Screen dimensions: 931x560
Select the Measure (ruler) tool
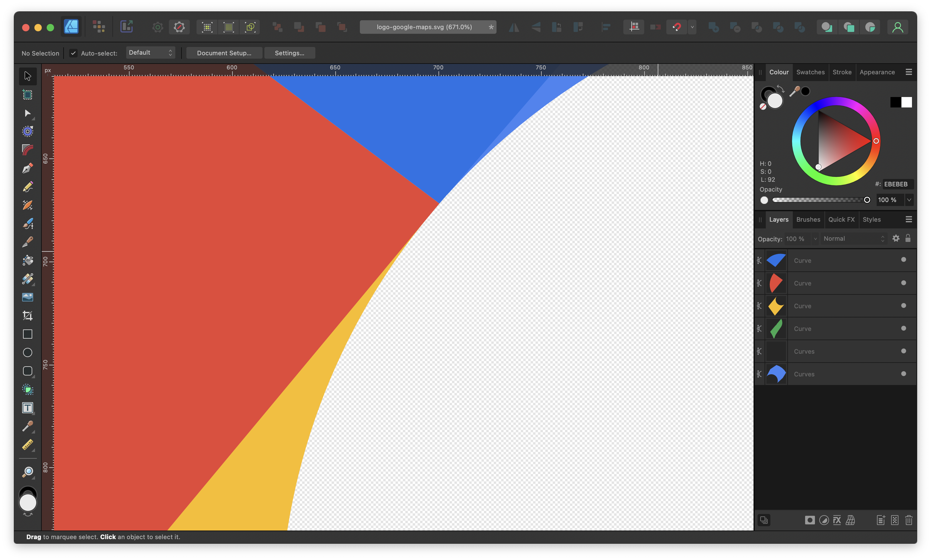point(28,445)
